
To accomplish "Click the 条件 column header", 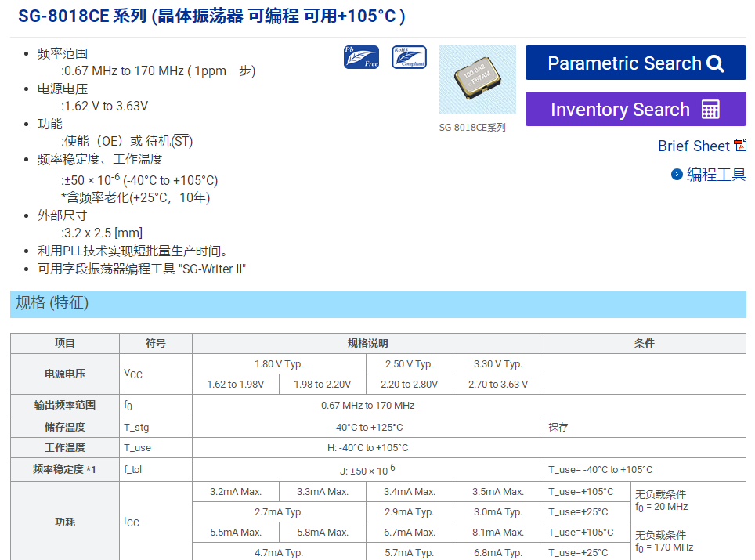I will [644, 343].
